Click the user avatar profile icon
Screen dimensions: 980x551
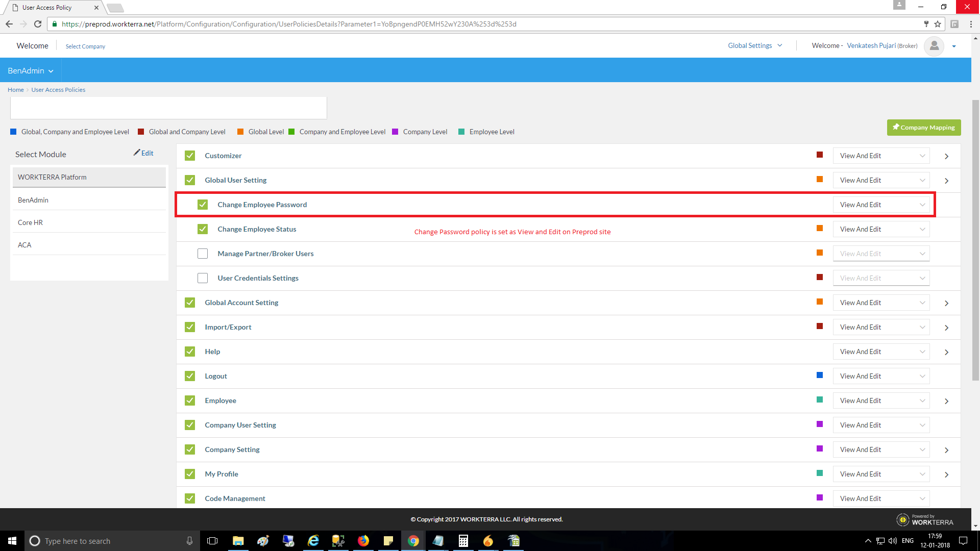tap(934, 46)
